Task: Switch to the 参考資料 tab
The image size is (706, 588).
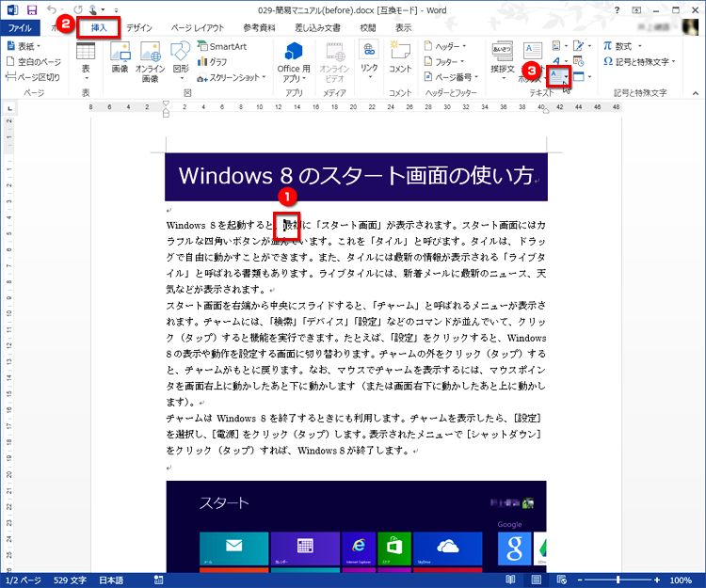Action: pyautogui.click(x=260, y=28)
